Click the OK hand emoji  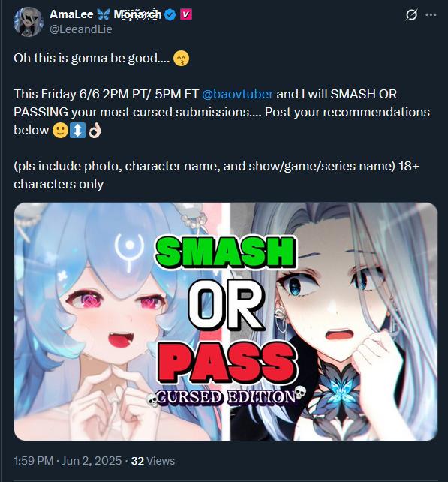(95, 131)
